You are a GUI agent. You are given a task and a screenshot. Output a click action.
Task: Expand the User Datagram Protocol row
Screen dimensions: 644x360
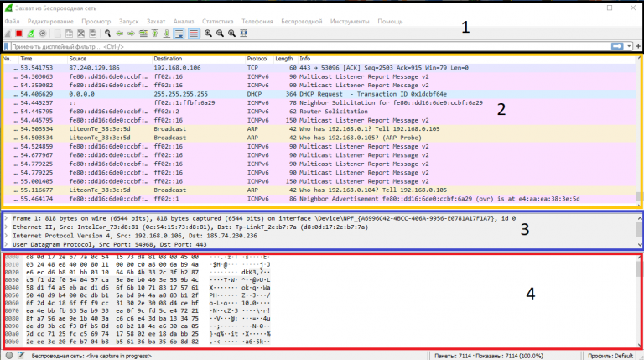(x=6, y=244)
